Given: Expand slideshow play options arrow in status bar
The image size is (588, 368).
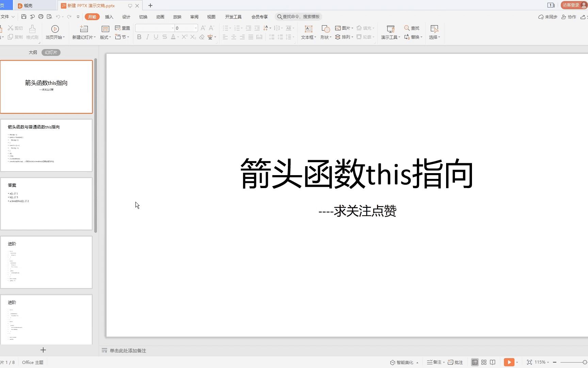Looking at the screenshot, I should (x=517, y=362).
